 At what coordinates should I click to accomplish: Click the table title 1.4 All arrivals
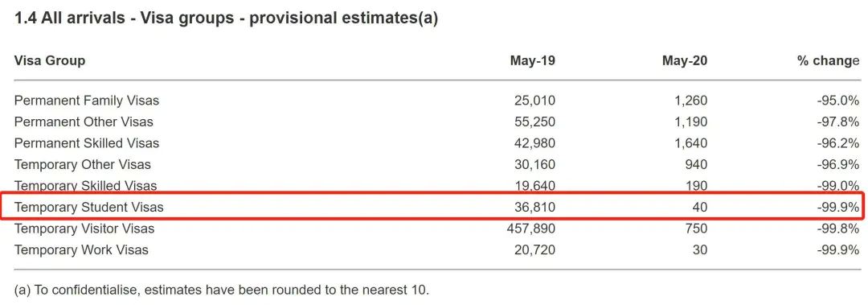click(x=226, y=19)
